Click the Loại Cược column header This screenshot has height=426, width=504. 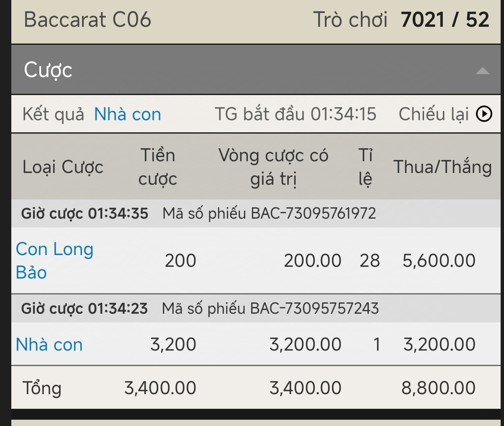63,167
